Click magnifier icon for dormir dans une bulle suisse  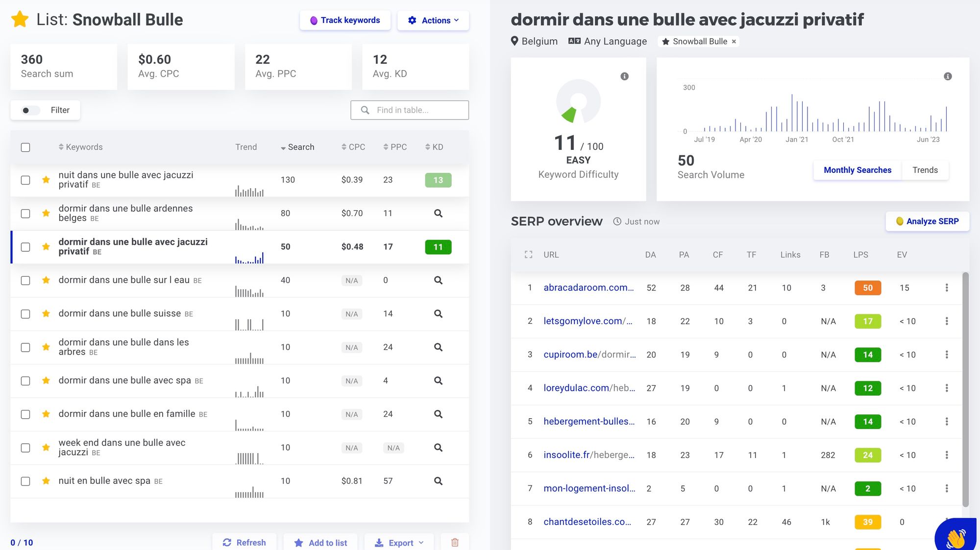click(438, 313)
